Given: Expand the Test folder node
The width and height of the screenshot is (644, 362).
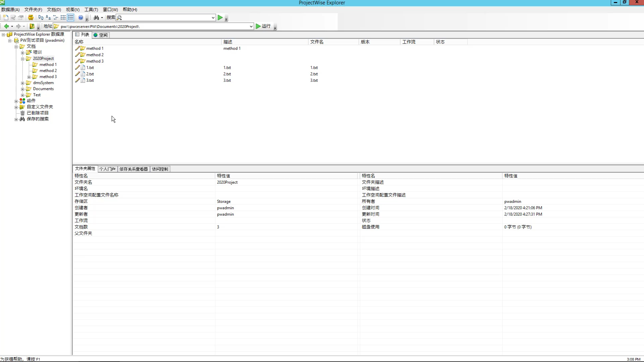Looking at the screenshot, I should pyautogui.click(x=23, y=95).
